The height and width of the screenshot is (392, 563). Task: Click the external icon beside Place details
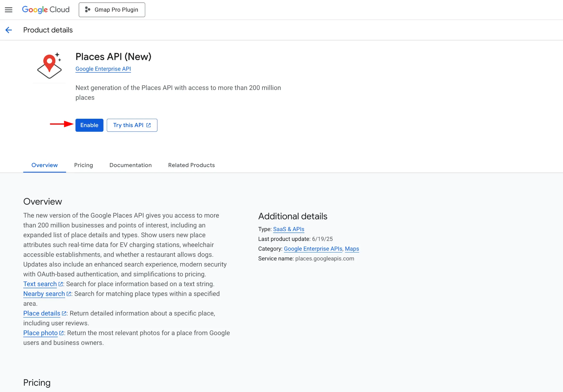[x=64, y=313]
